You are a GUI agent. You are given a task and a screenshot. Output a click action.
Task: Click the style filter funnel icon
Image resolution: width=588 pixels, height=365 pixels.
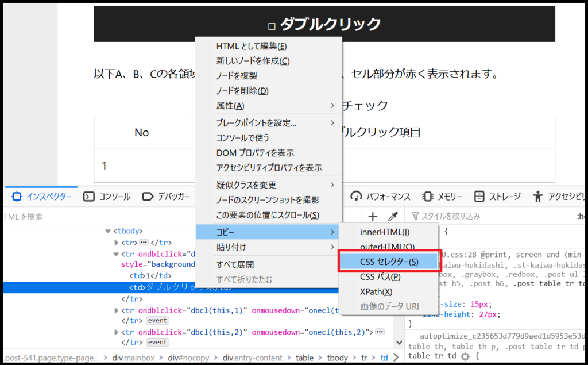pyautogui.click(x=415, y=216)
